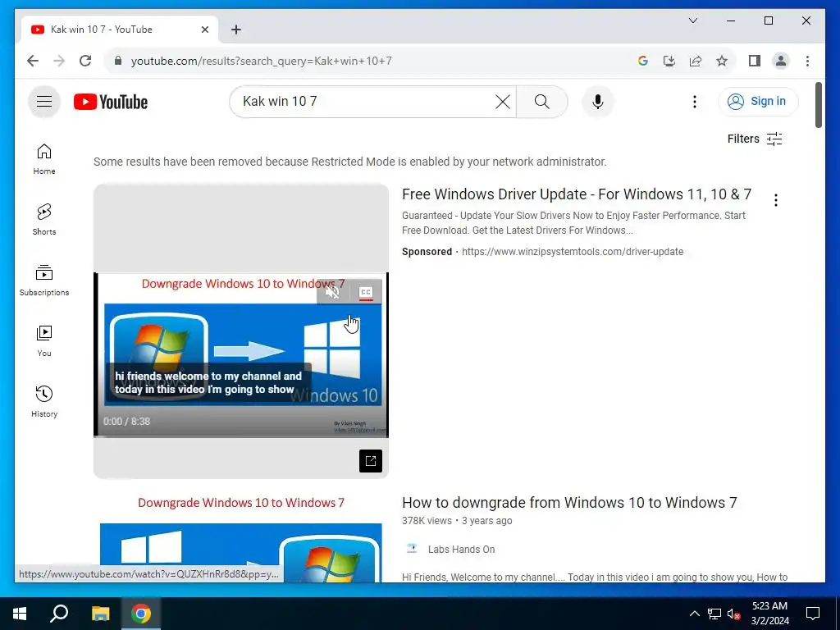Screen dimensions: 840x630
Task: Open the taskbar clock and date
Action: [x=769, y=614]
